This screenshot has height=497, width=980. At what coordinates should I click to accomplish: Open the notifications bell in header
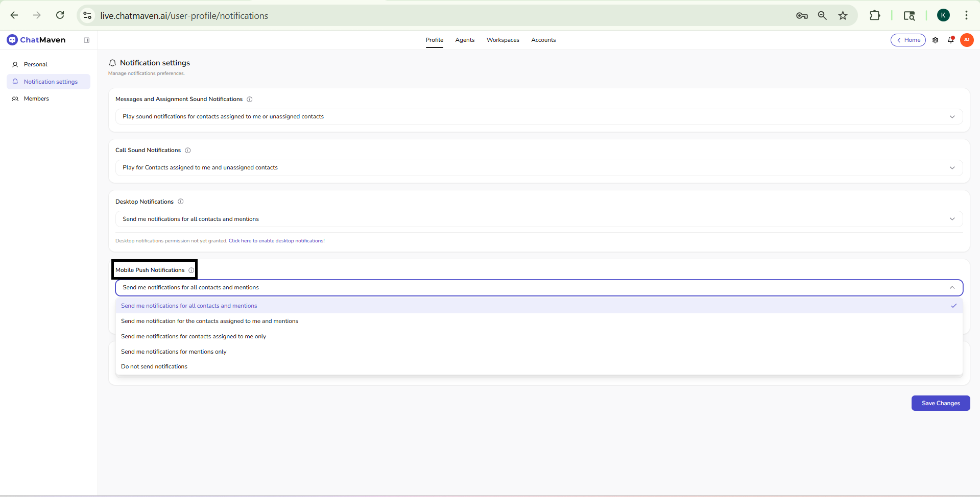pos(951,40)
